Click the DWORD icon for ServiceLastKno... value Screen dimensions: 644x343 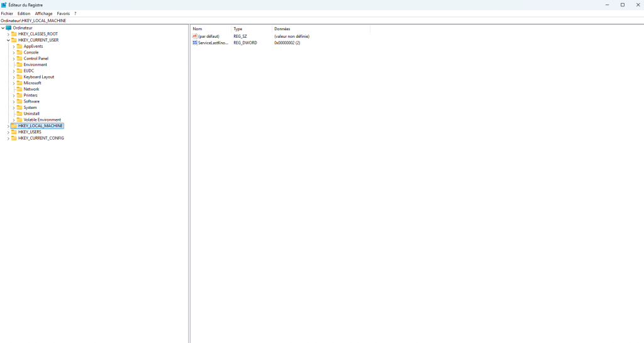195,43
